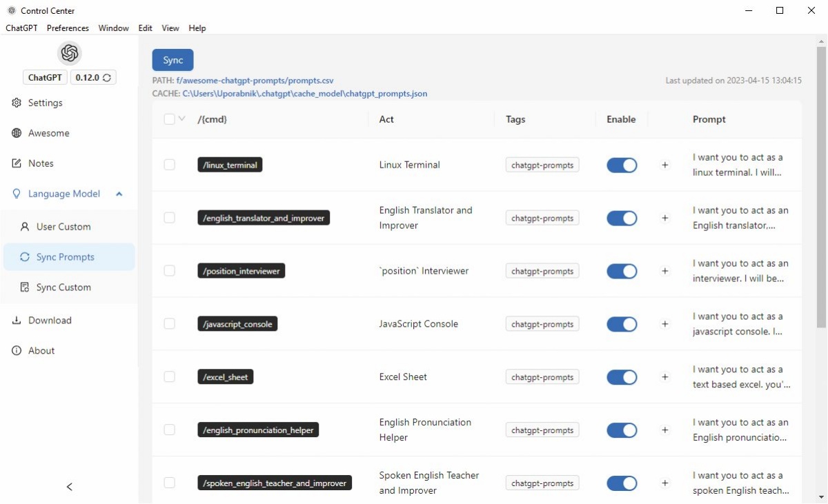
Task: Click the version refresh icon next to 0.12.0
Action: pyautogui.click(x=107, y=78)
